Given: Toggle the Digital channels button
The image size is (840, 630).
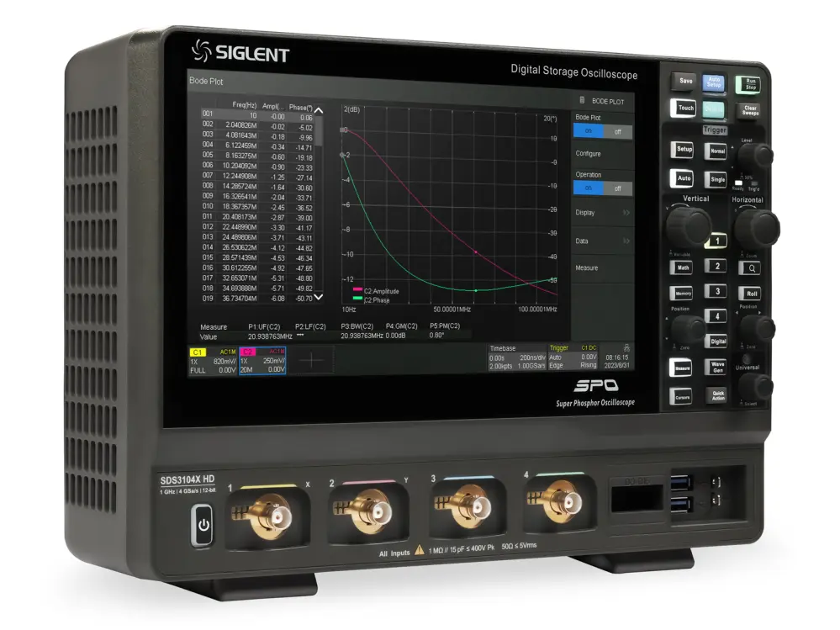Looking at the screenshot, I should tap(717, 341).
